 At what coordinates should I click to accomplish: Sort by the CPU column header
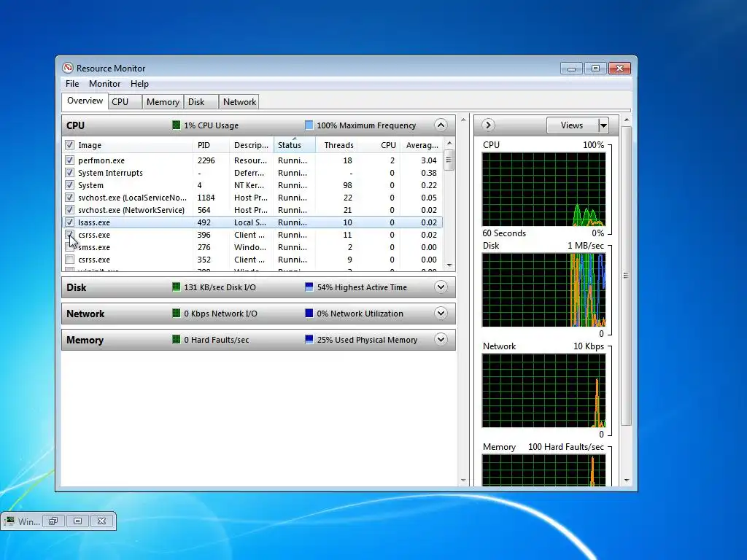(x=379, y=145)
